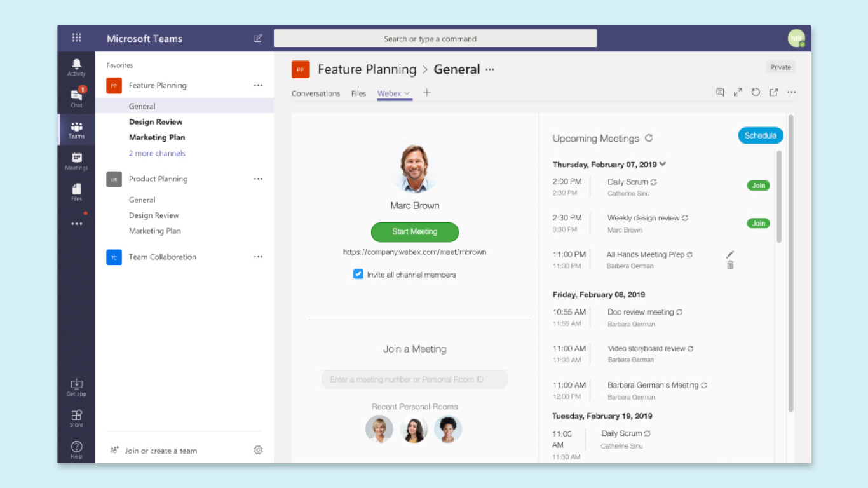The height and width of the screenshot is (488, 868).
Task: Expand 2 more channels
Action: 157,153
